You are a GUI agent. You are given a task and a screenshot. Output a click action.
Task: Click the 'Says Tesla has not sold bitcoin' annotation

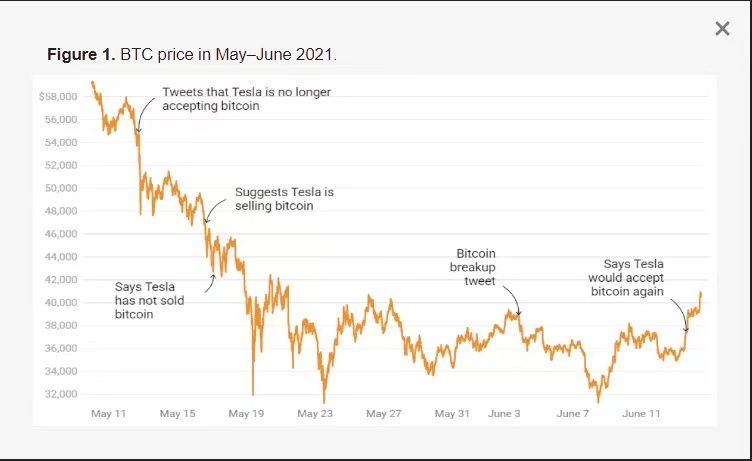point(149,301)
